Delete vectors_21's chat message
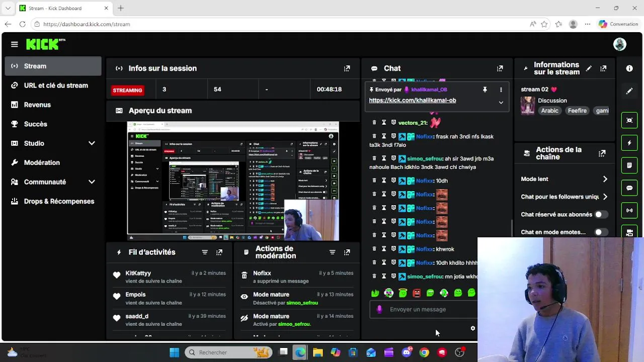This screenshot has height=362, width=644. coord(374,123)
